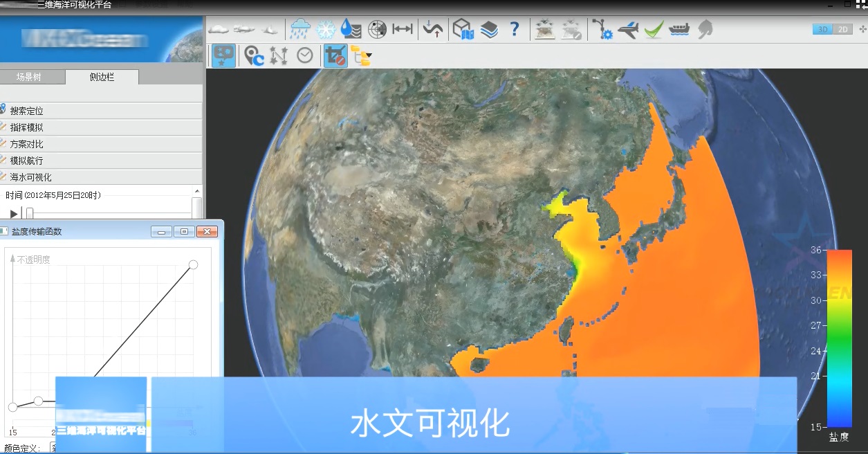The image size is (868, 454).
Task: Click the first cloud layer icon
Action: click(219, 30)
